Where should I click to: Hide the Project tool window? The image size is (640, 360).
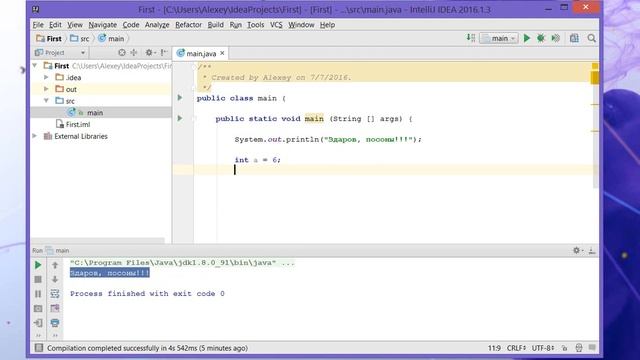(164, 53)
